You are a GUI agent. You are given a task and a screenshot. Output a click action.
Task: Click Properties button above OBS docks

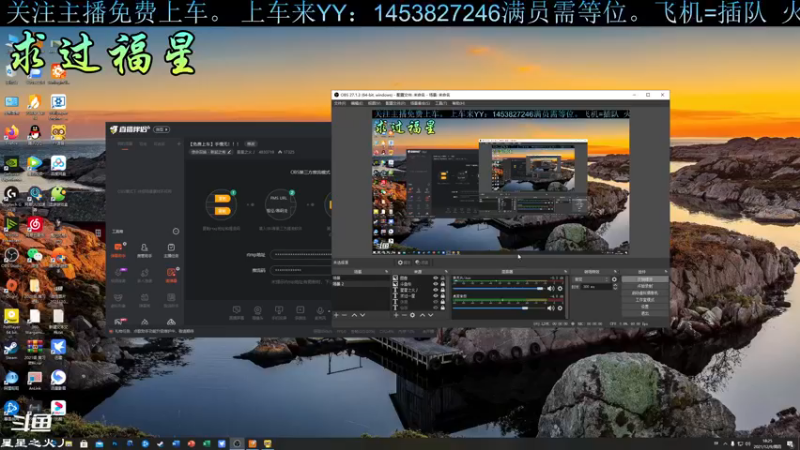point(404,262)
